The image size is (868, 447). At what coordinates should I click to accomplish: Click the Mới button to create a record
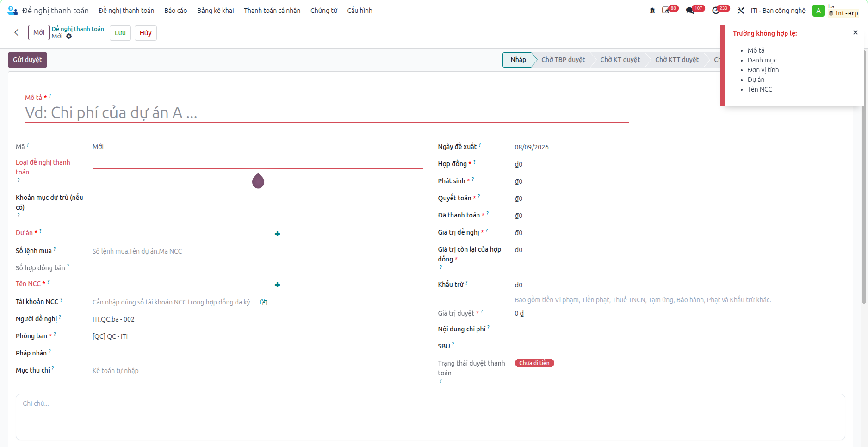pyautogui.click(x=39, y=33)
